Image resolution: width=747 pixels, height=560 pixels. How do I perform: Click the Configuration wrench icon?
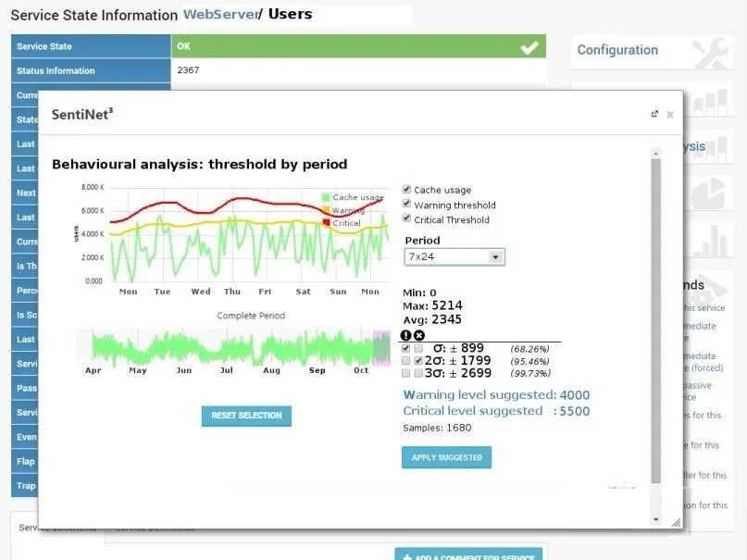click(x=710, y=52)
